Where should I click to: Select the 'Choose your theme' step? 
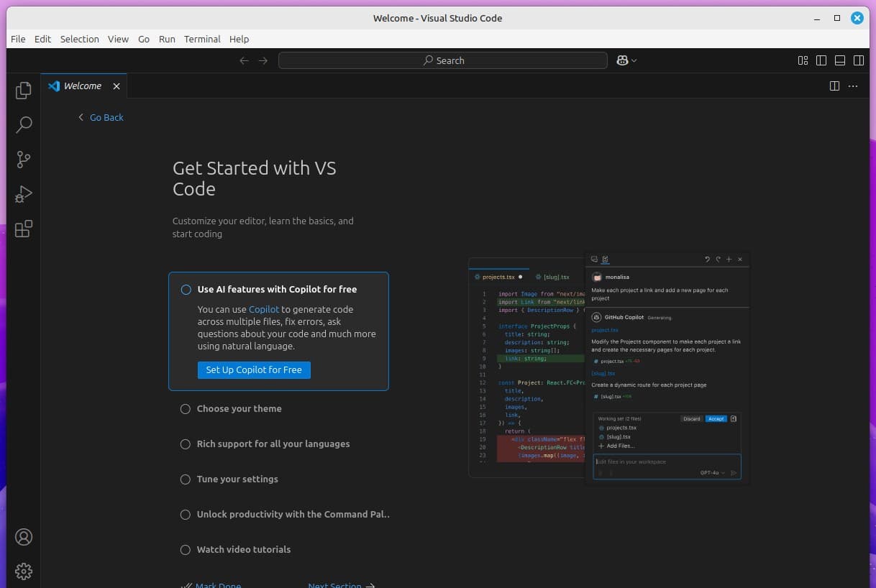pyautogui.click(x=239, y=408)
